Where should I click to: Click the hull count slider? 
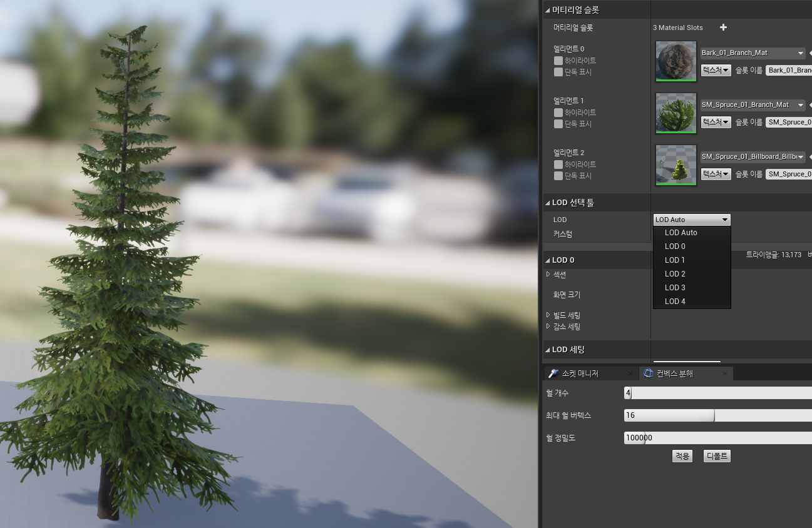click(718, 393)
